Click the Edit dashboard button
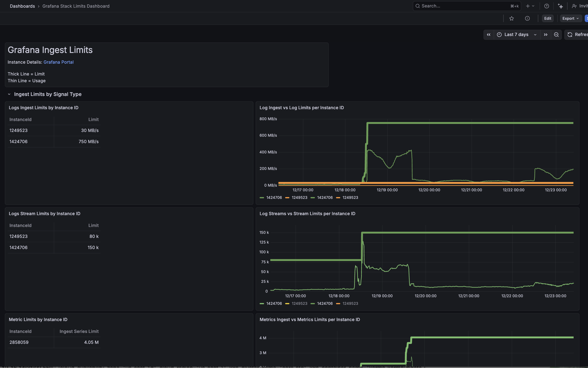Screen dimensions: 588x368 tap(547, 19)
